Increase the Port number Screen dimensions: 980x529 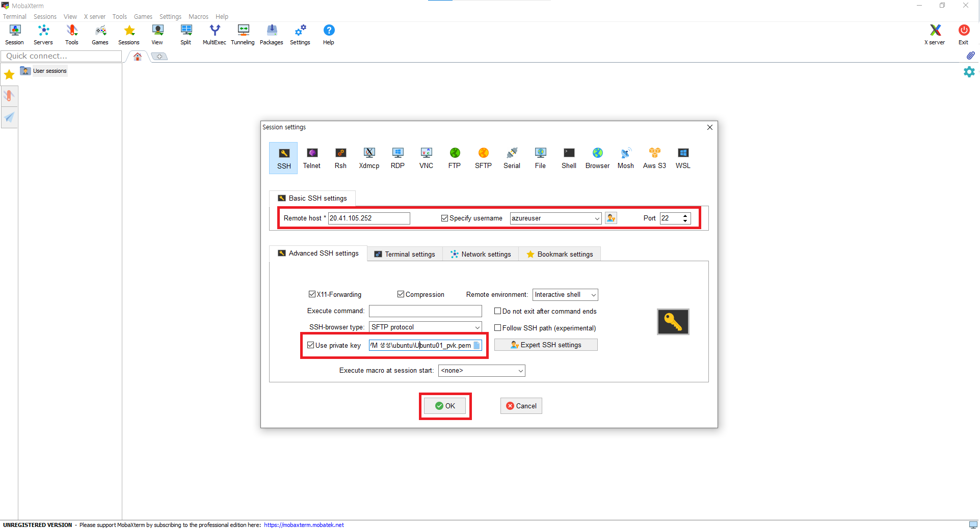coord(685,216)
